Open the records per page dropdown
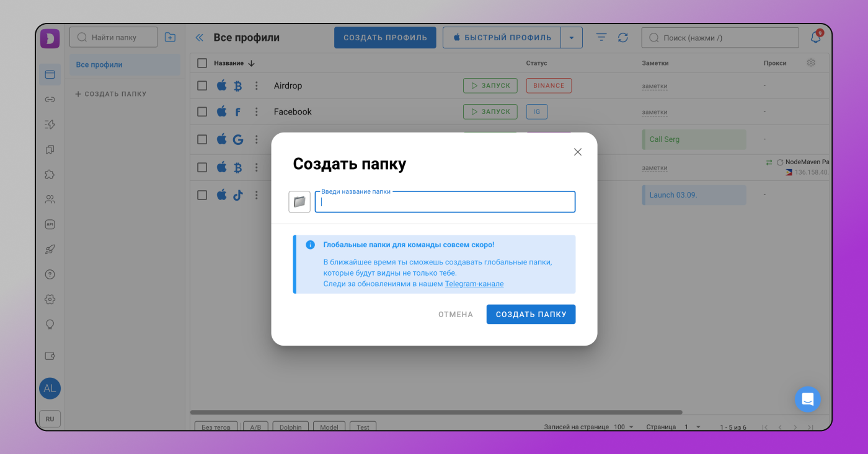 tap(625, 427)
